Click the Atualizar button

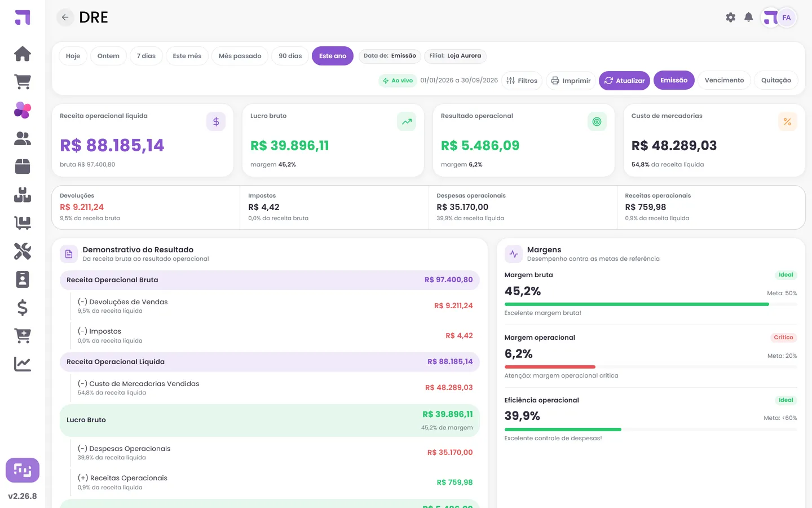pyautogui.click(x=624, y=81)
